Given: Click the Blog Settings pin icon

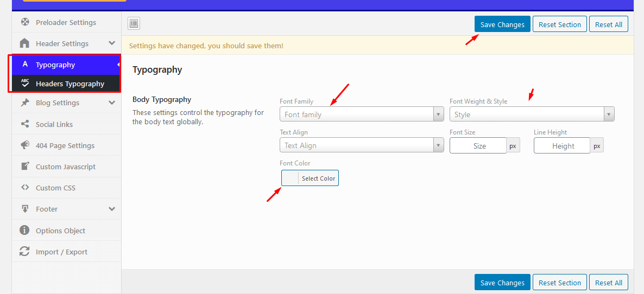Looking at the screenshot, I should 24,103.
